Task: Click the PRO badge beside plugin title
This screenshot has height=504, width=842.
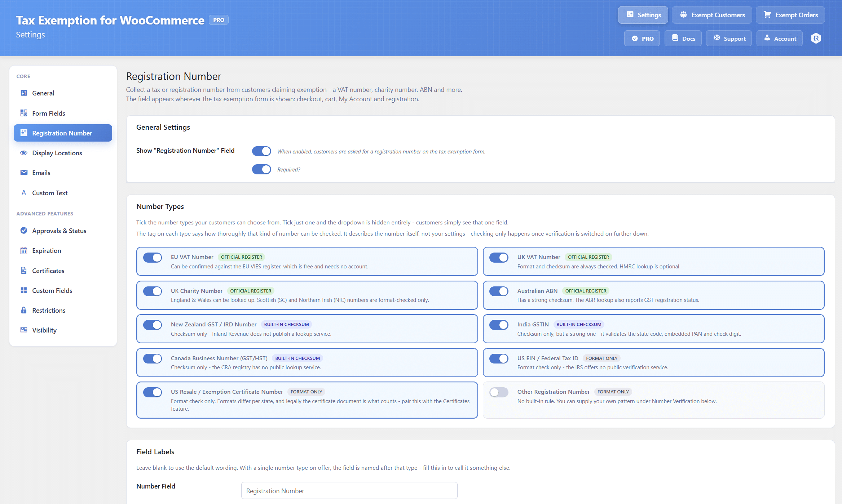Action: [219, 20]
